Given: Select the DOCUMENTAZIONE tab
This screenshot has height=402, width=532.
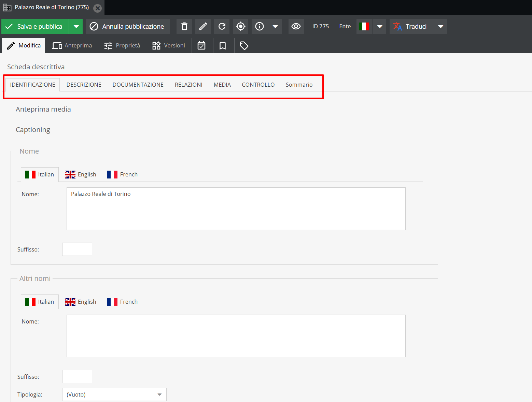Looking at the screenshot, I should (x=138, y=85).
